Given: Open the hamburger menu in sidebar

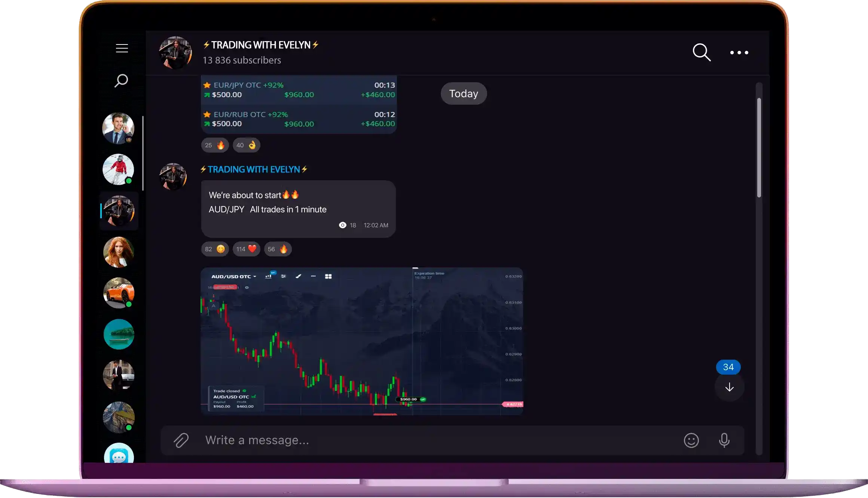Looking at the screenshot, I should (x=122, y=48).
